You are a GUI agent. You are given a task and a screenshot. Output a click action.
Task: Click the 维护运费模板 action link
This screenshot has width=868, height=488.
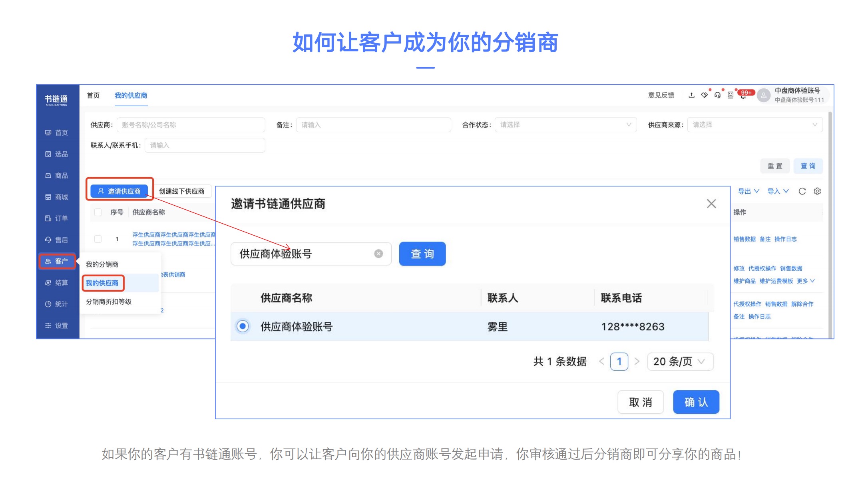(x=776, y=281)
